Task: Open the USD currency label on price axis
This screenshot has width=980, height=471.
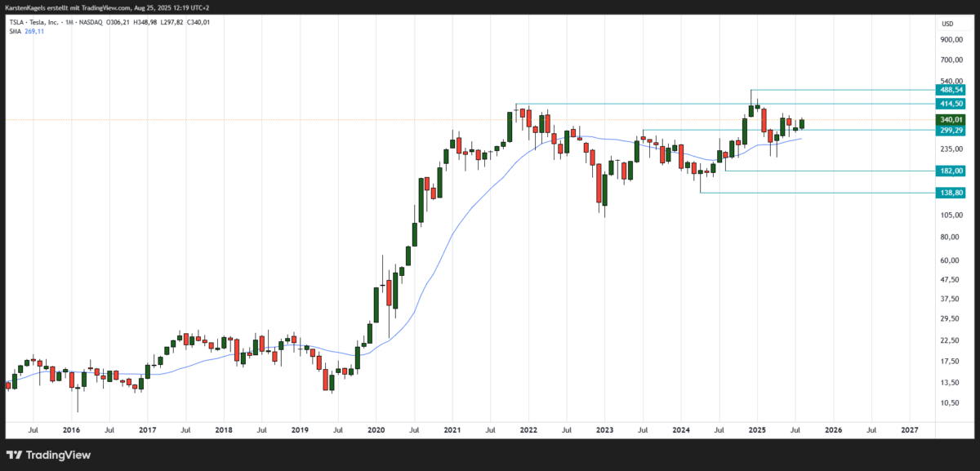Action: 947,23
